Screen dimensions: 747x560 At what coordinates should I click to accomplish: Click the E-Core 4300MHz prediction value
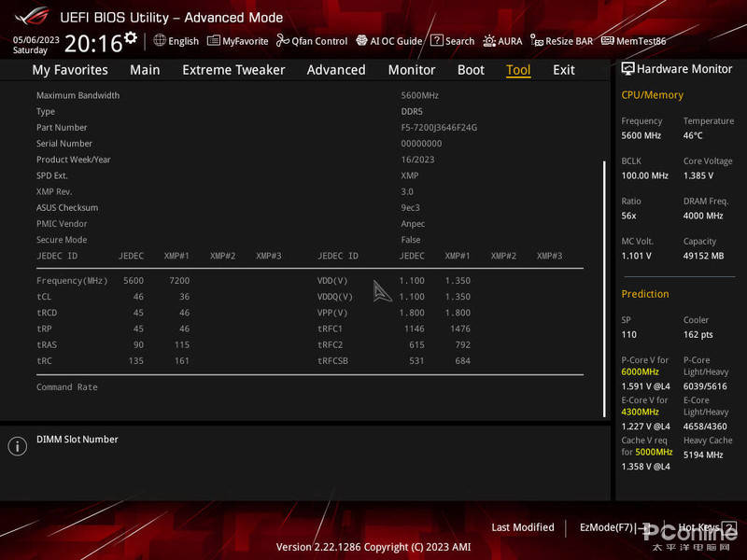[640, 412]
